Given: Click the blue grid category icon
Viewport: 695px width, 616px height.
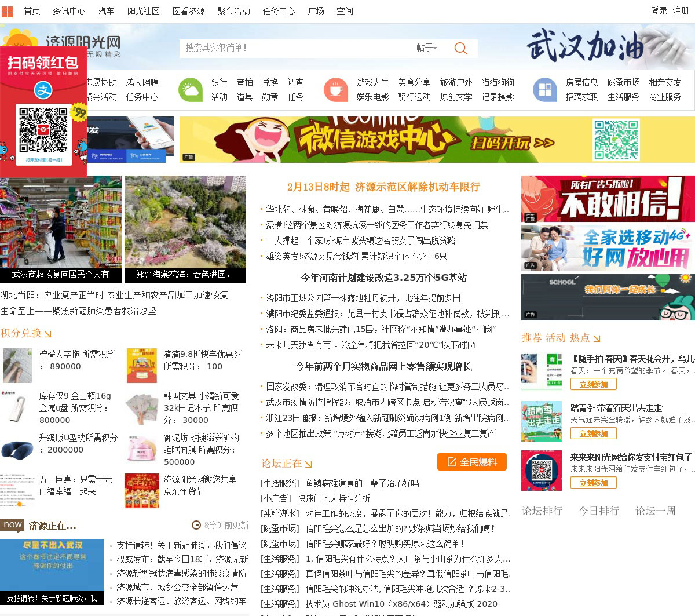Looking at the screenshot, I should (x=544, y=90).
